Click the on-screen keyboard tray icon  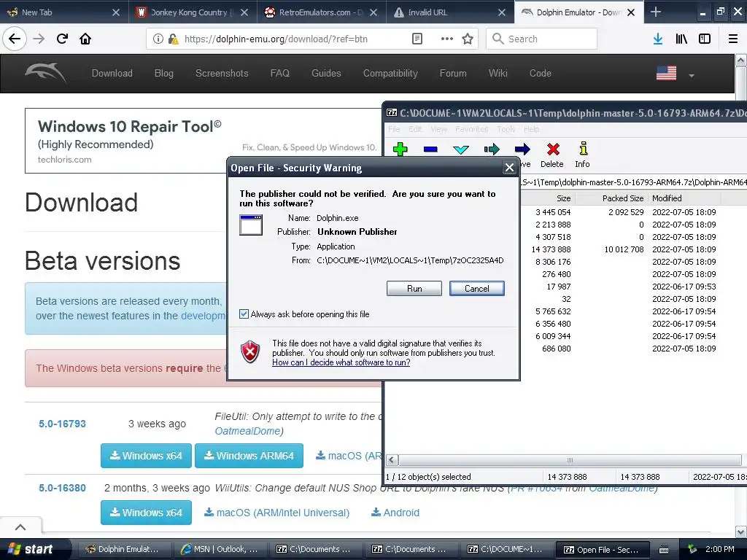point(664,550)
